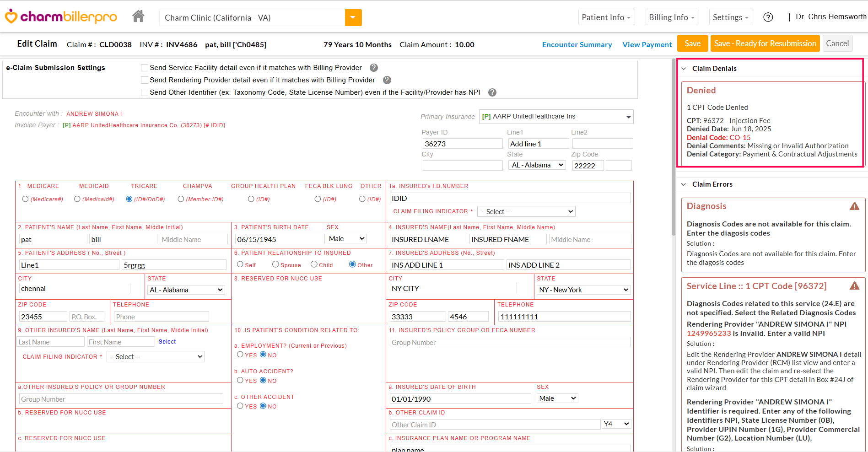The image size is (868, 452).
Task: Collapse the Claim Errors section
Action: (684, 184)
